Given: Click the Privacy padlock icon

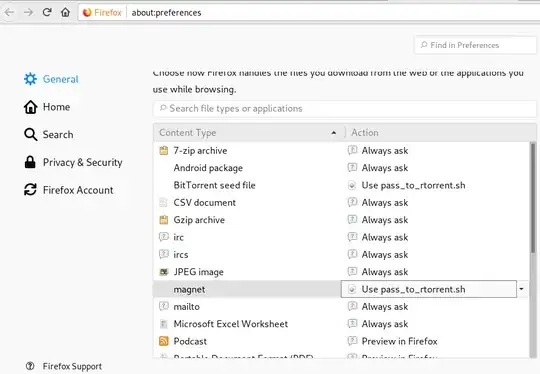Looking at the screenshot, I should tap(30, 162).
